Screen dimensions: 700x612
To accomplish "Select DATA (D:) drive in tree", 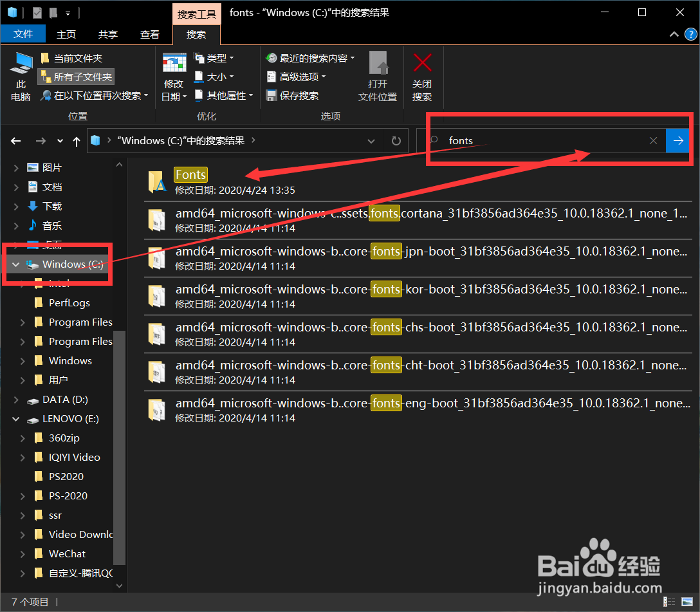I will (57, 400).
